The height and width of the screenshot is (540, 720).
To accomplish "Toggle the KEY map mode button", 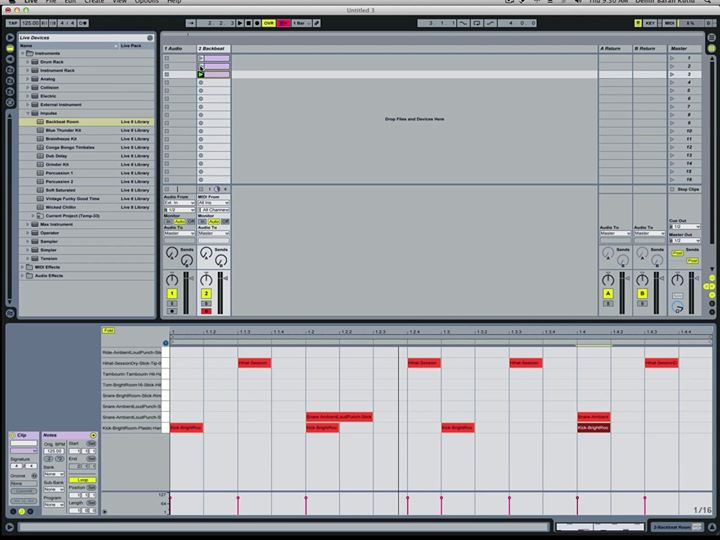I will pyautogui.click(x=650, y=23).
